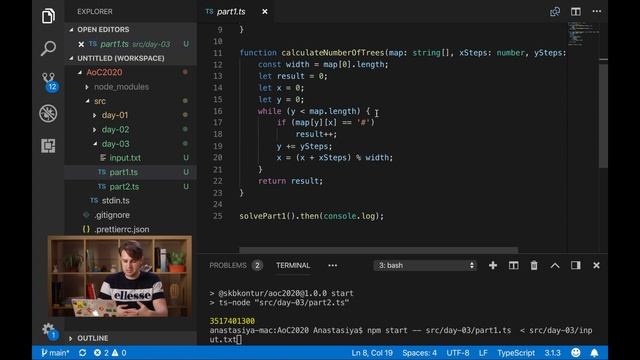The image size is (640, 360).
Task: Switch to the Terminal panel tab
Action: click(293, 265)
